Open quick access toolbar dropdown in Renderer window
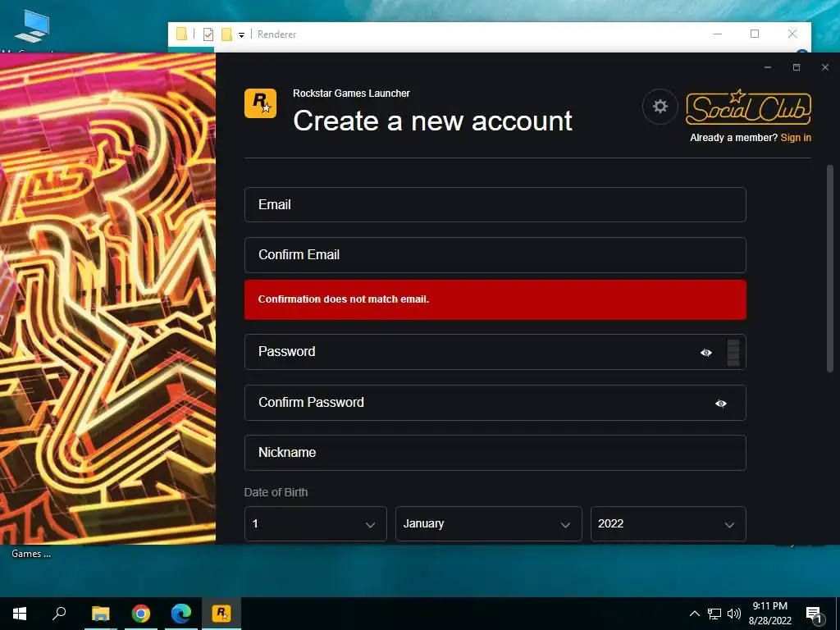The width and height of the screenshot is (840, 630). (x=242, y=35)
